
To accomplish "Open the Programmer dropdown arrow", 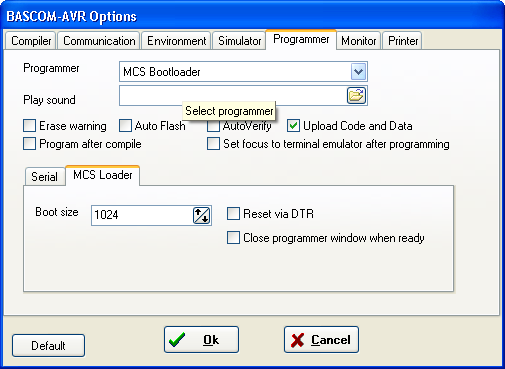I will [x=358, y=72].
